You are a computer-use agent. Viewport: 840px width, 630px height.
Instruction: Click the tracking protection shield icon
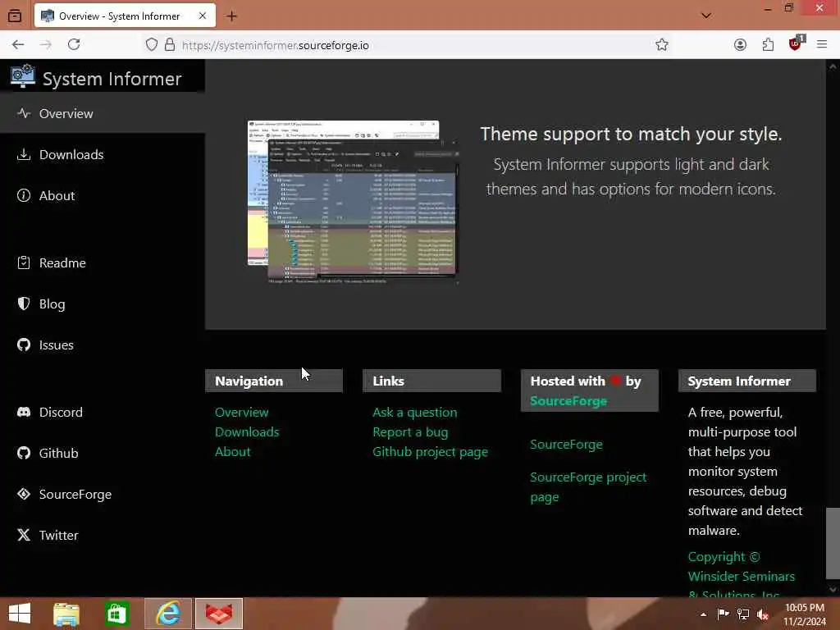click(152, 44)
